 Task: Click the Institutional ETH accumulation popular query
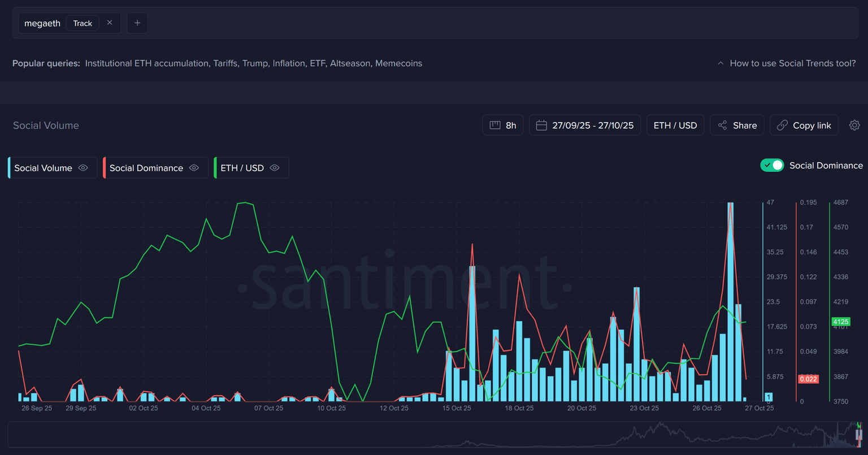147,63
